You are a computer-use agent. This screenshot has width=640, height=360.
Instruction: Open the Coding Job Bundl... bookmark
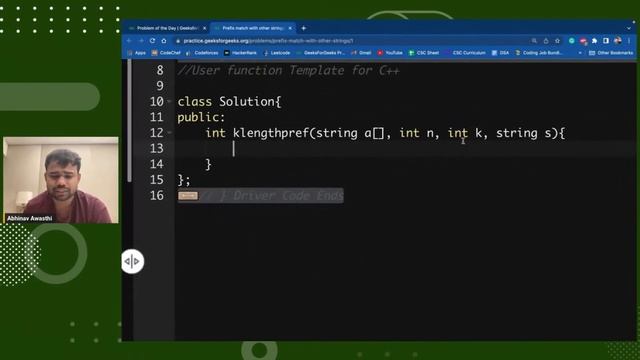pyautogui.click(x=539, y=53)
